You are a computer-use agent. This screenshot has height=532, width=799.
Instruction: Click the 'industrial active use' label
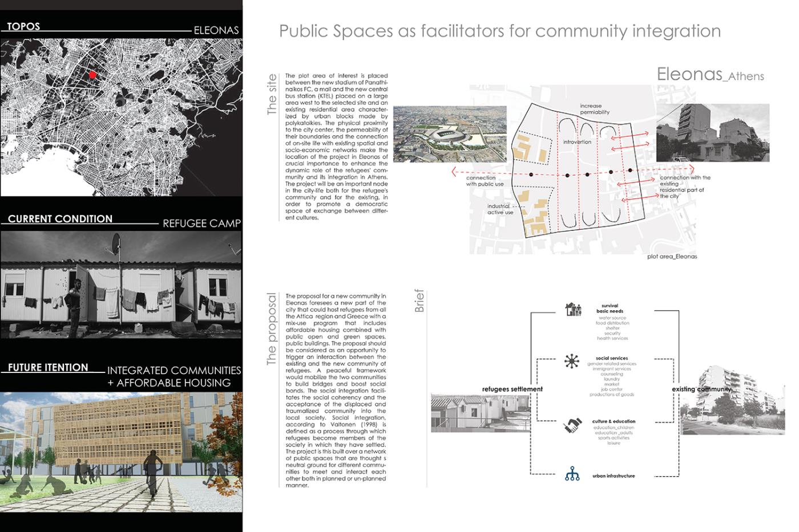point(500,209)
